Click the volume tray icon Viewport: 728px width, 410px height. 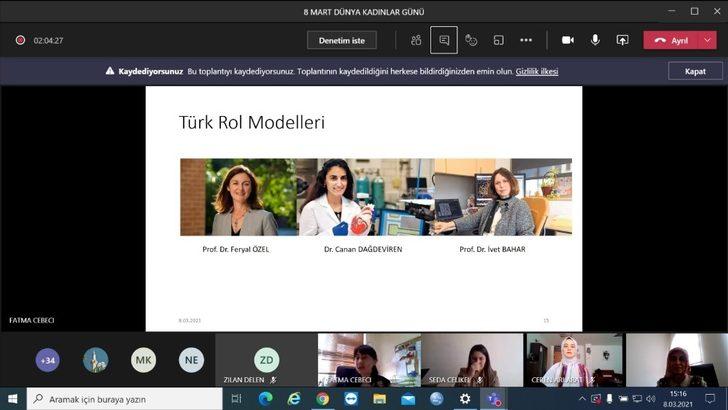tap(651, 399)
